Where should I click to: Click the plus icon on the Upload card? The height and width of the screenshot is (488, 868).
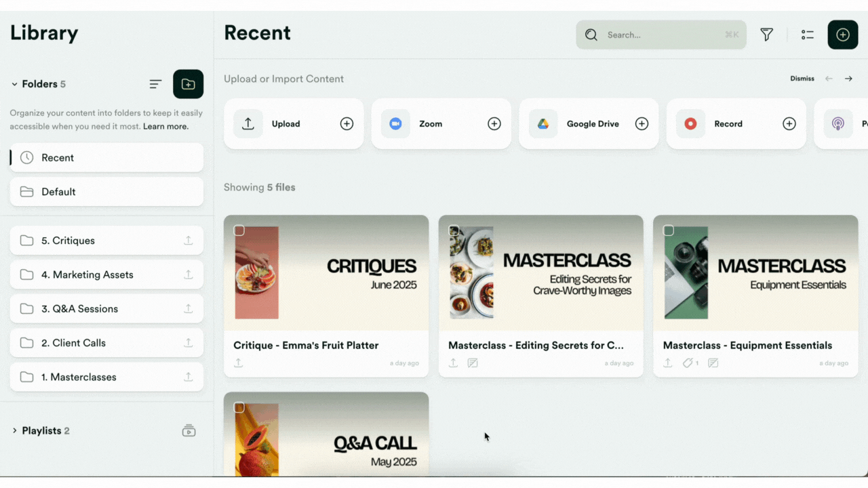pos(347,124)
